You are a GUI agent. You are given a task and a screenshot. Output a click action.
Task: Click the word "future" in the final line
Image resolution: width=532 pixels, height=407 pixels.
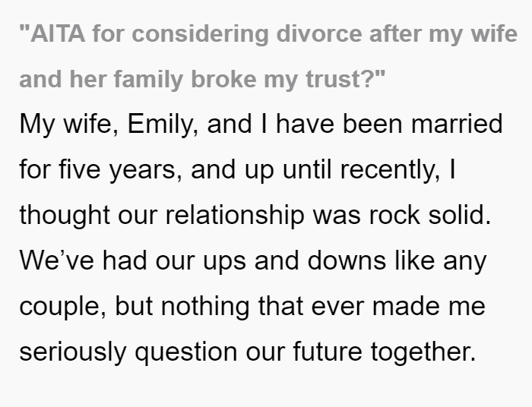(328, 352)
